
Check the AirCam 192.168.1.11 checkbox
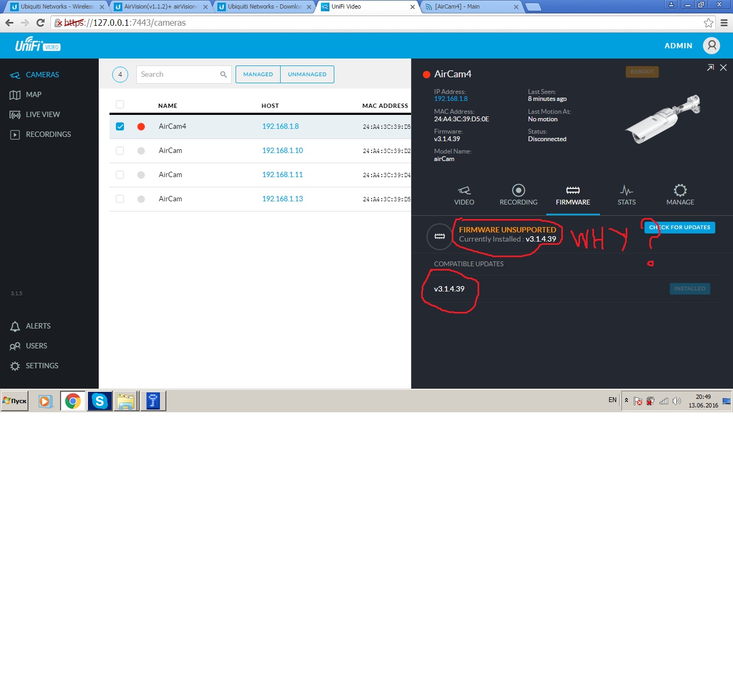coord(120,175)
